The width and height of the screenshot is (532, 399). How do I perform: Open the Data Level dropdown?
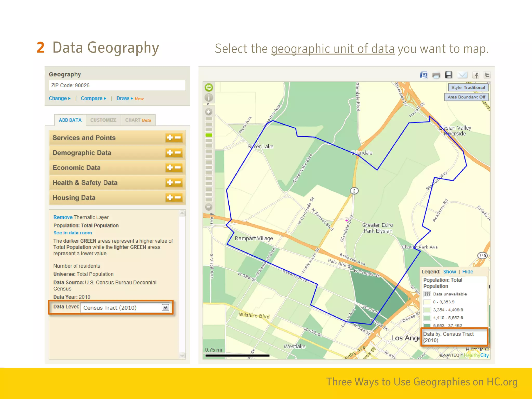point(165,308)
